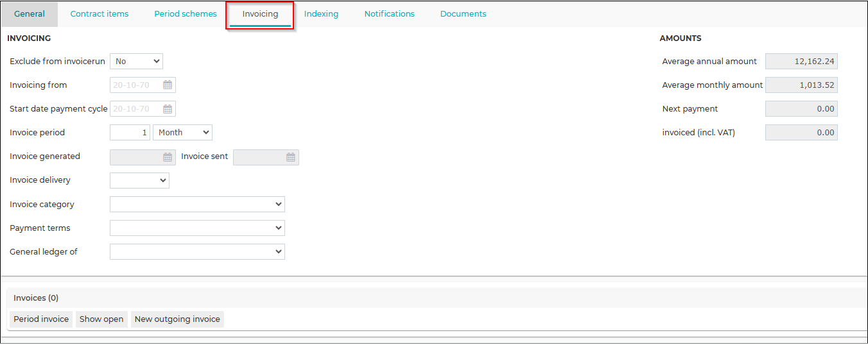868x345 pixels.
Task: Expand the Exclude from invoicerun dropdown
Action: (x=137, y=61)
